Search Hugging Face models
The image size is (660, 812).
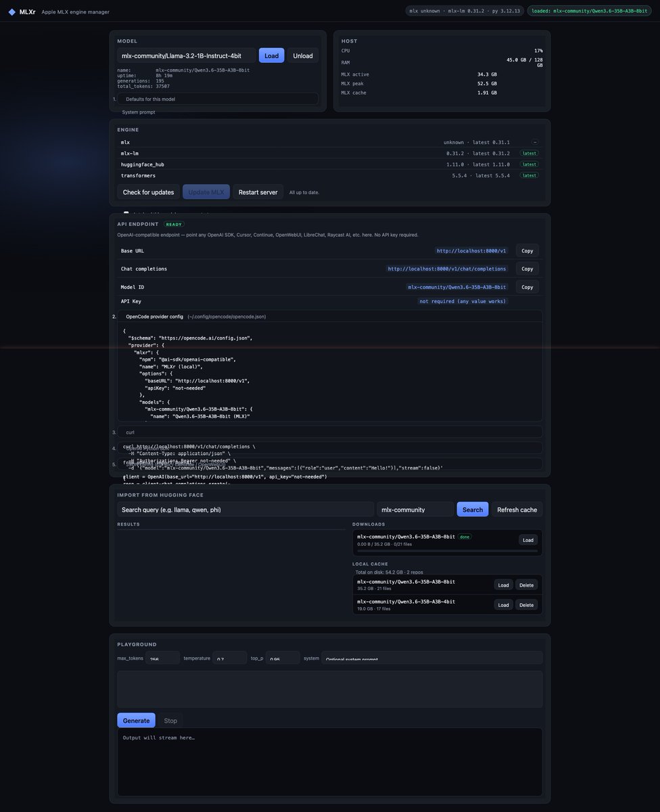pyautogui.click(x=473, y=510)
